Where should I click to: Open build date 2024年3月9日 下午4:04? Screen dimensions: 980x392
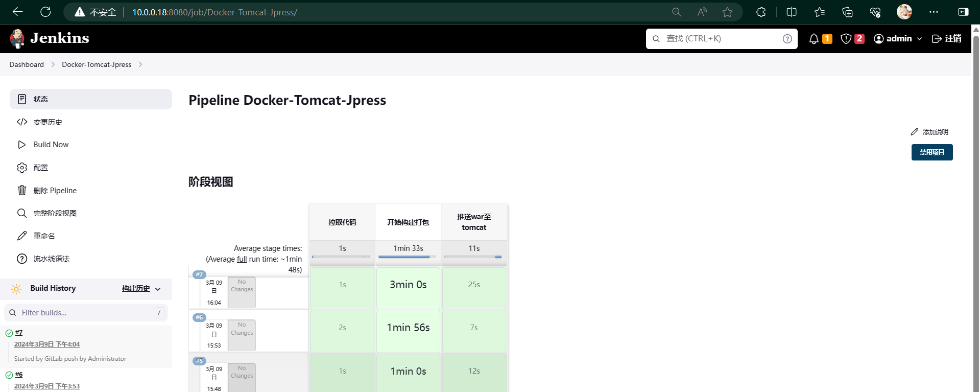click(x=47, y=344)
